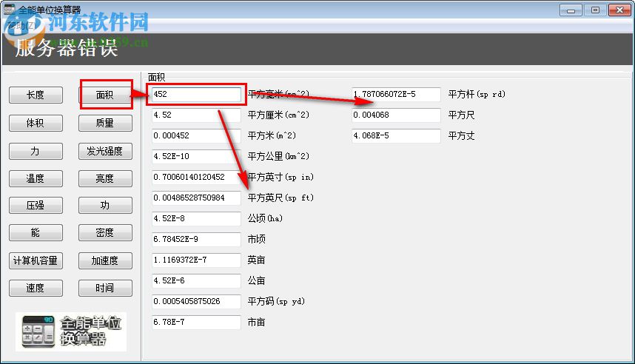
Task: Focus the 平方杆 field 1.787066072E-5
Action: [x=396, y=95]
